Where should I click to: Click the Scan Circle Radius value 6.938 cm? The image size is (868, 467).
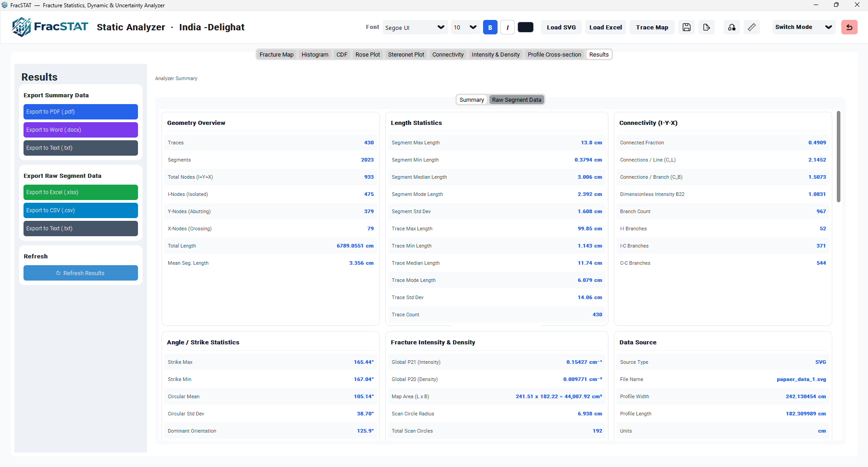[589, 414]
